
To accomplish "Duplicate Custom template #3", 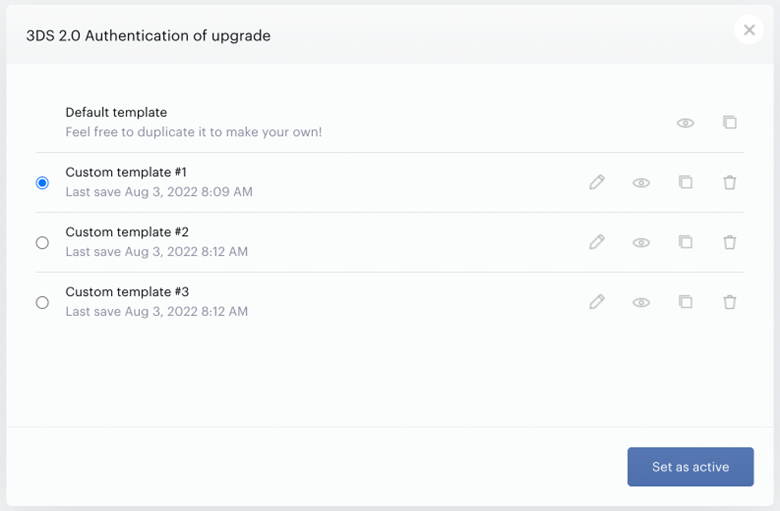I will pyautogui.click(x=685, y=301).
